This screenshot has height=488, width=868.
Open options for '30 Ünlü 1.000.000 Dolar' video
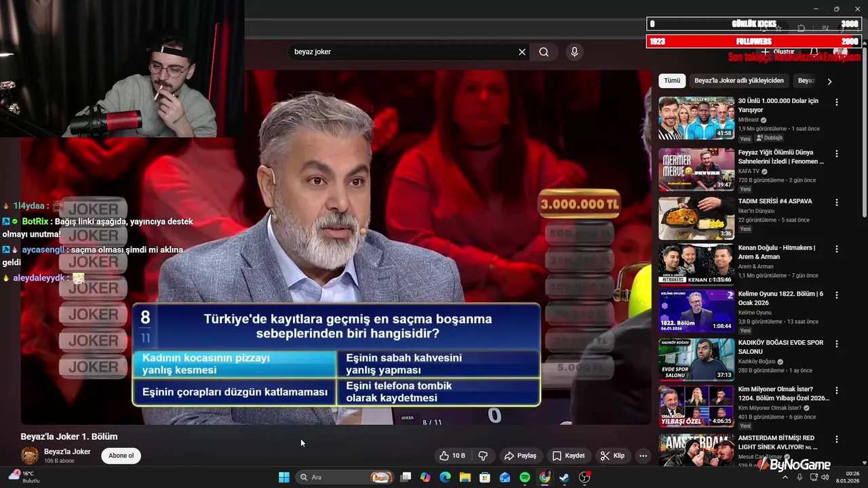pos(837,102)
